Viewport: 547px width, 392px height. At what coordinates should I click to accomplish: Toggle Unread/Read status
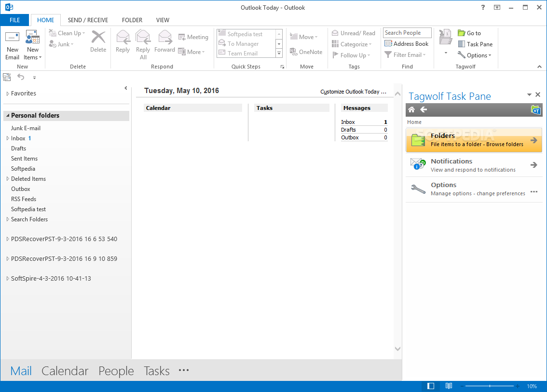tap(354, 33)
